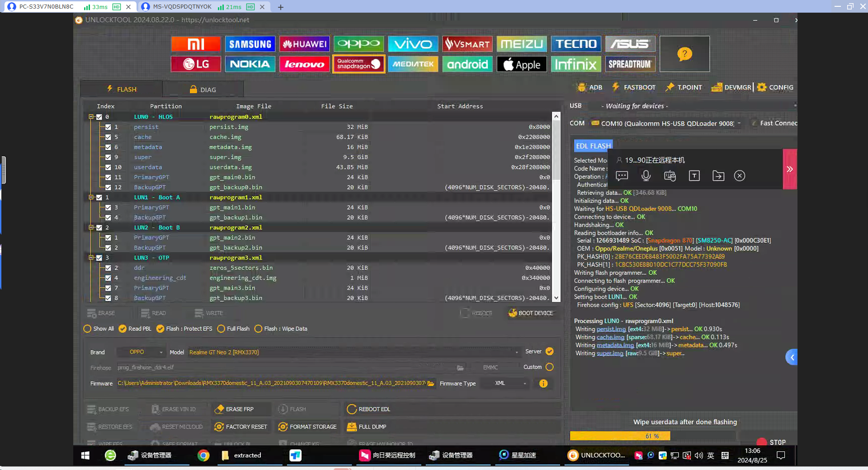Open Chrome from the taskbar
Viewport: 868px width, 470px height.
tap(203, 456)
